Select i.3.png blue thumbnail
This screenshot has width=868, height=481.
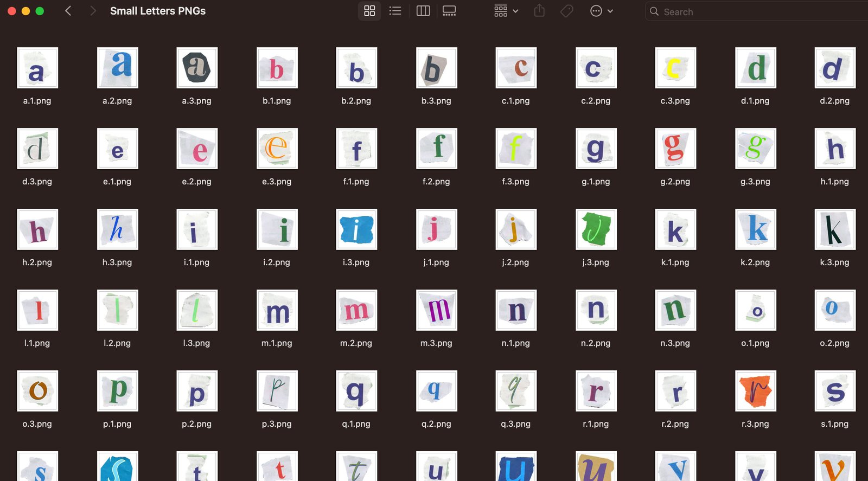[x=356, y=229]
